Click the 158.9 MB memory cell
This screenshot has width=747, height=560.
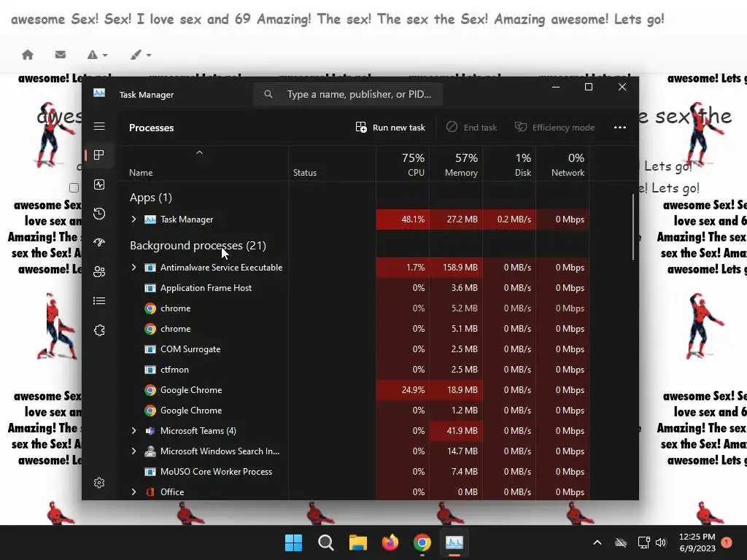coord(456,268)
